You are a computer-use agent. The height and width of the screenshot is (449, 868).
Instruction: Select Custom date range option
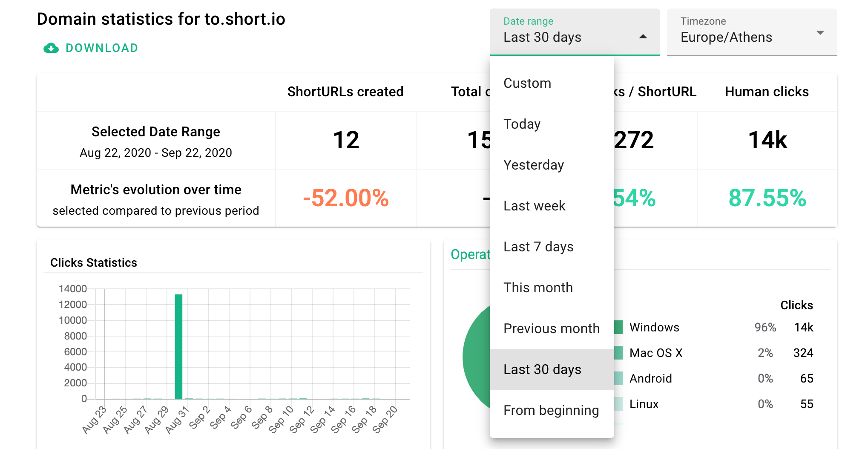(x=527, y=83)
